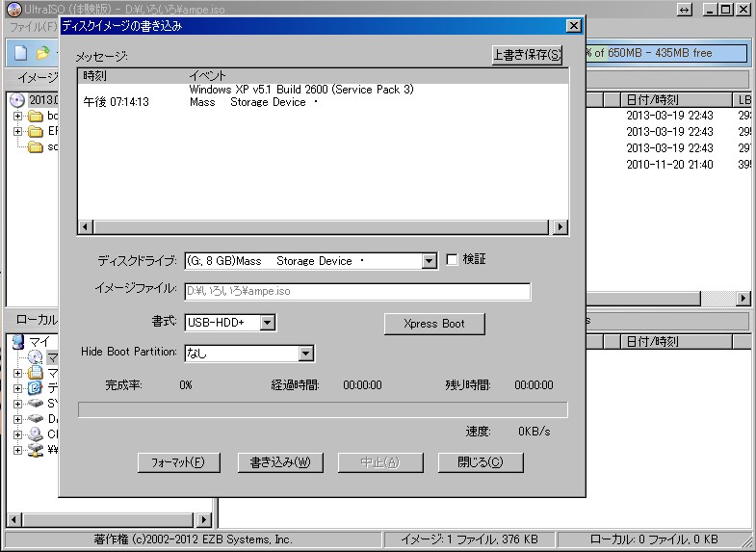Click the 閉じる(C) close button

point(481,462)
